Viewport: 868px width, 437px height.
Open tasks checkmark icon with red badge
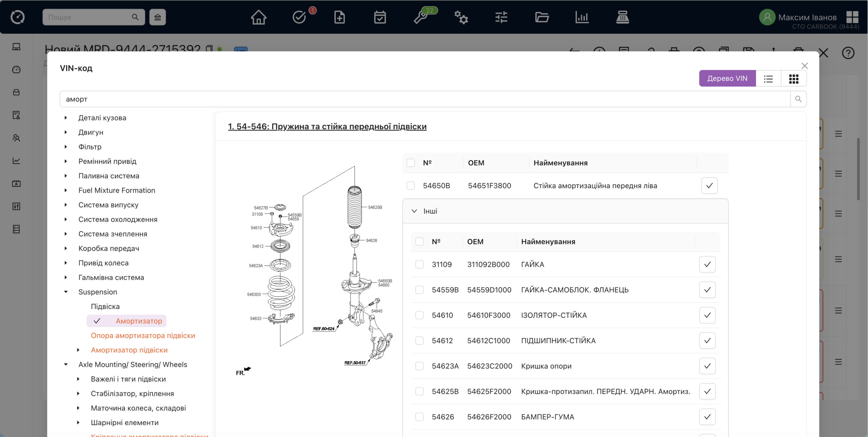coord(300,17)
